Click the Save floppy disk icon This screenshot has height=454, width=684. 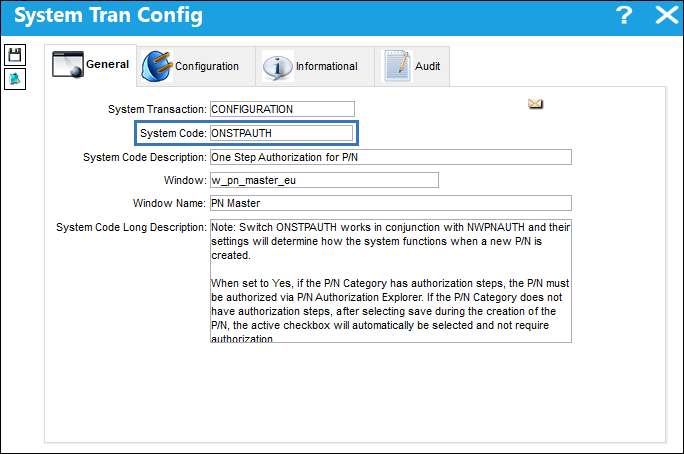pos(15,55)
